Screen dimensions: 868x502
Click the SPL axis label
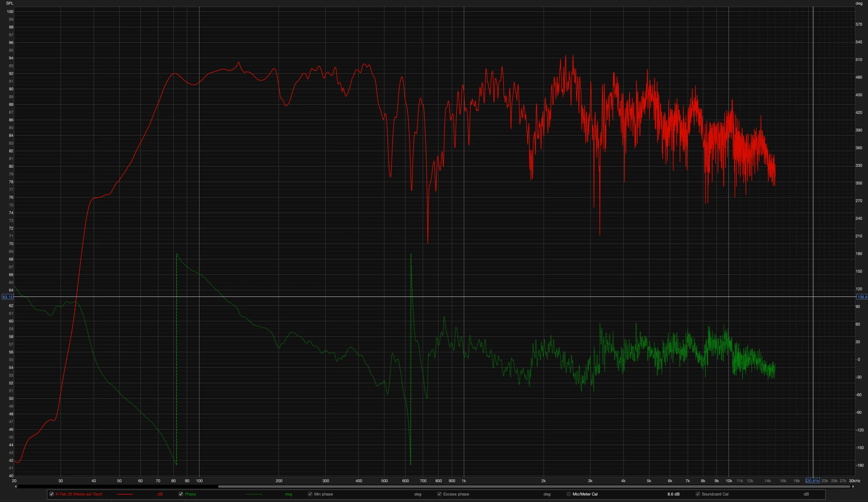click(x=10, y=3)
